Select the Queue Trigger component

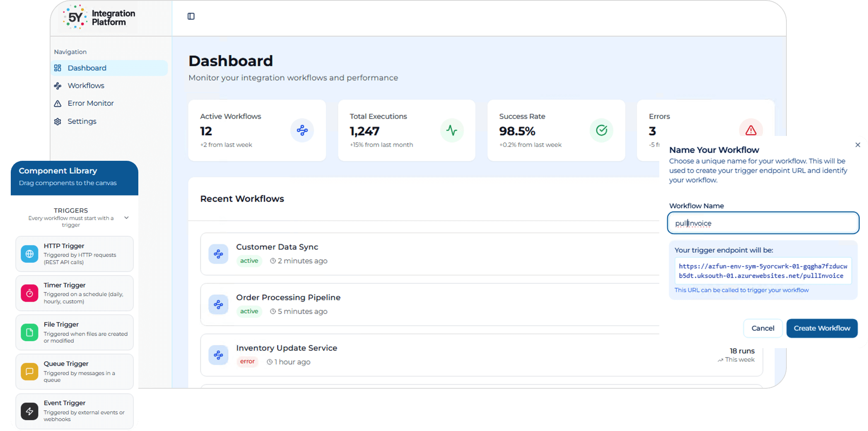75,372
